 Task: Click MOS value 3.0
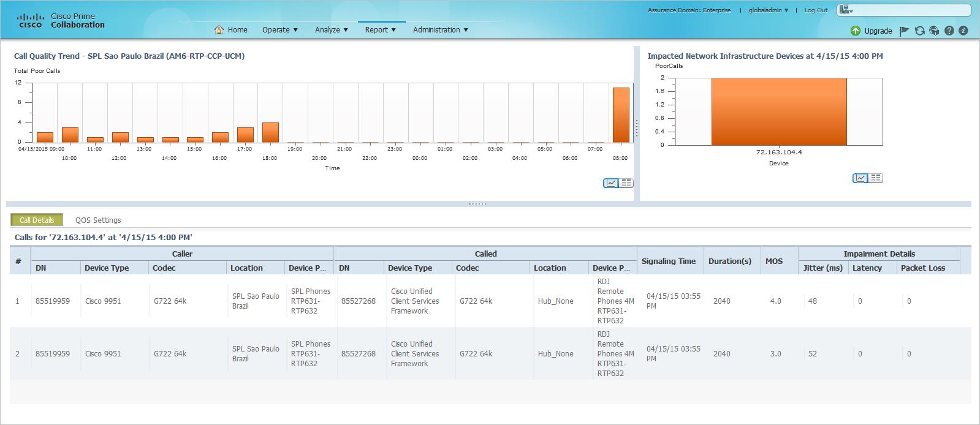click(776, 354)
